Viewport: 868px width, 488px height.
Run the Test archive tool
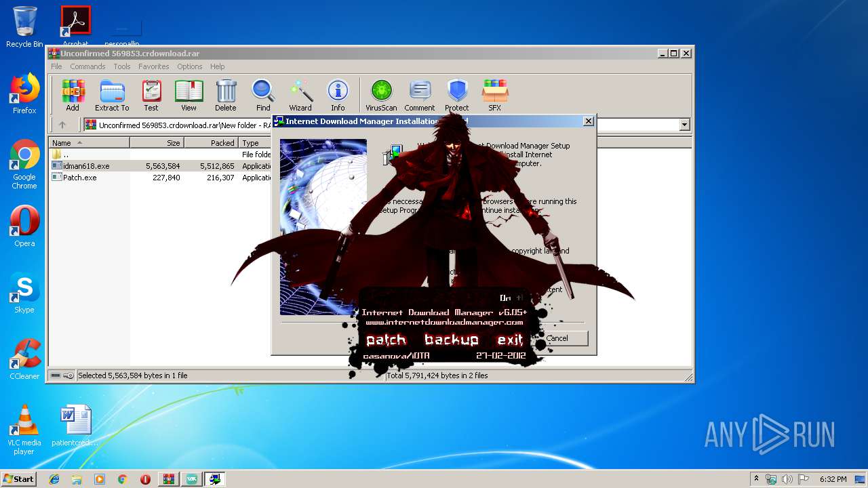[x=151, y=96]
